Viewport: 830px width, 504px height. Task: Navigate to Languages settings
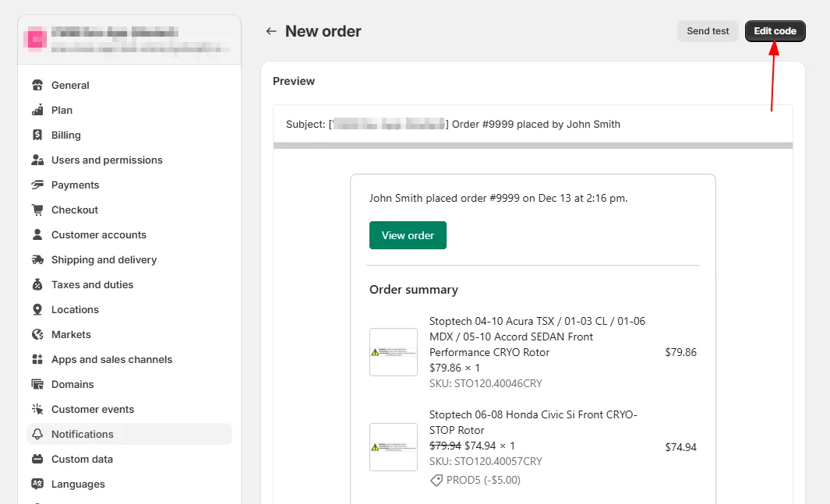78,484
